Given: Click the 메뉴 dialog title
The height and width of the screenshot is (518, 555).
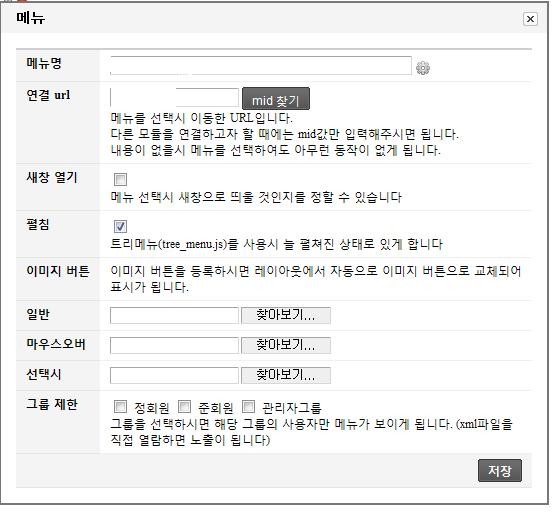Looking at the screenshot, I should pos(30,18).
